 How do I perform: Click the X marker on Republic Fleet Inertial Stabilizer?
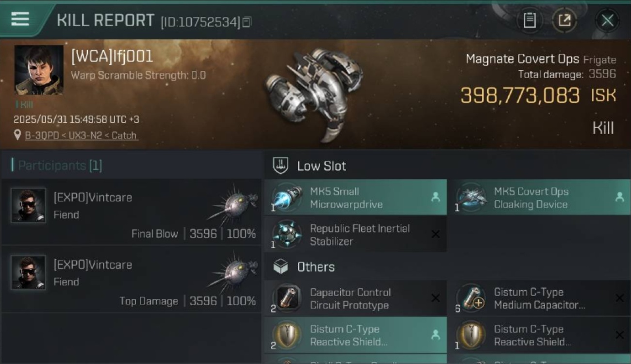coord(435,234)
